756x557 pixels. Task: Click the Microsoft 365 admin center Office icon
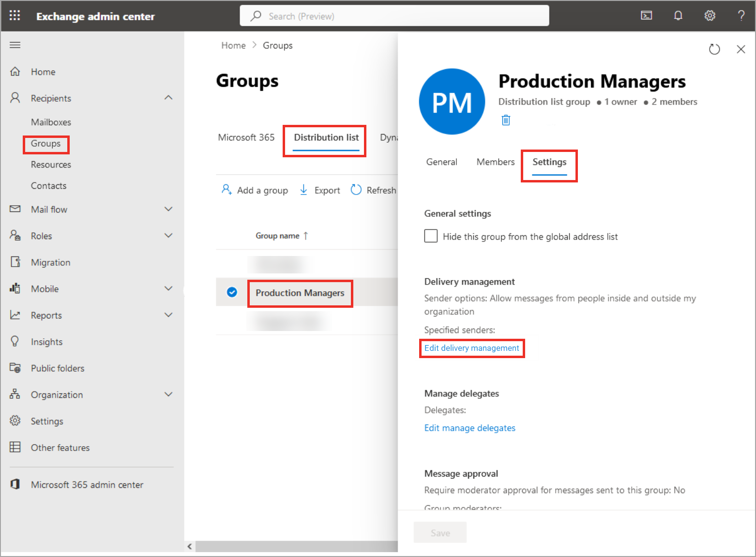[x=15, y=484]
